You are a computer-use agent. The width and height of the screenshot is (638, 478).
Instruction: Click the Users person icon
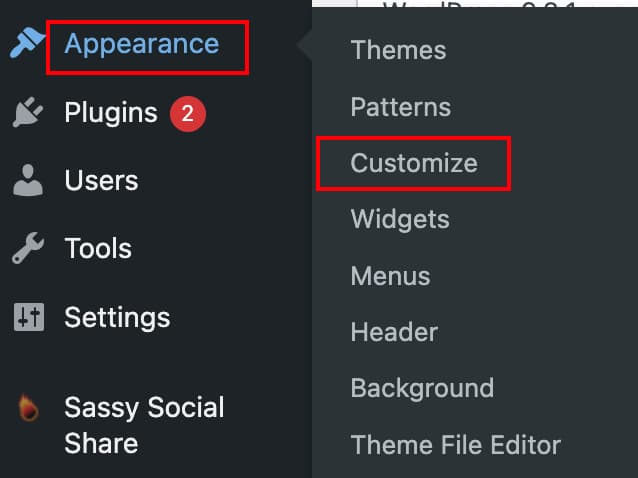coord(28,180)
